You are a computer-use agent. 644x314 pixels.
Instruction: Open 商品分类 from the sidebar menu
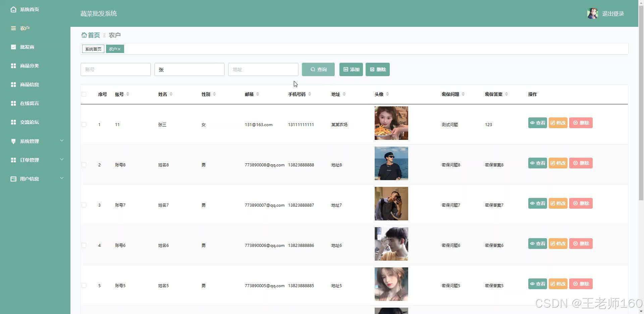[30, 66]
